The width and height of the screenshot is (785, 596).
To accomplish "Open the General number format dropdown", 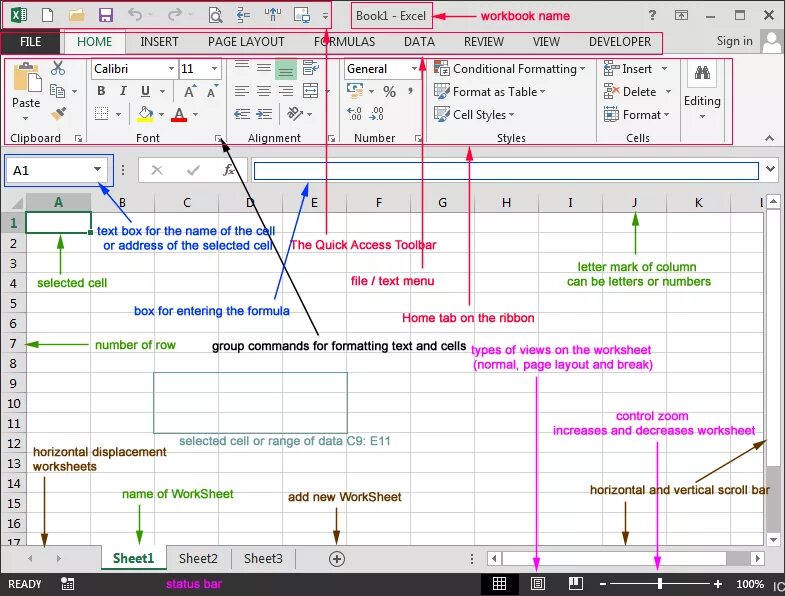I will coord(414,69).
